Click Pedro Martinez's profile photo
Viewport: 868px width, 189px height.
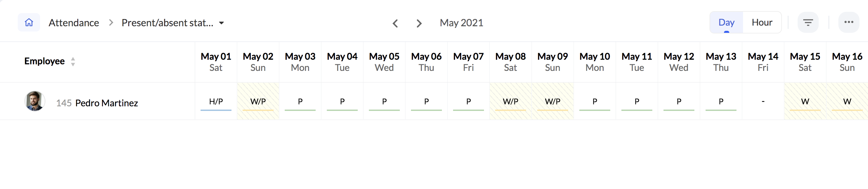(x=35, y=101)
